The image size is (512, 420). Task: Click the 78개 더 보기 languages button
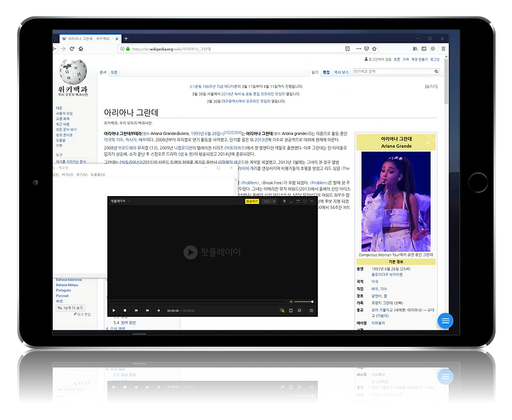pos(70,308)
